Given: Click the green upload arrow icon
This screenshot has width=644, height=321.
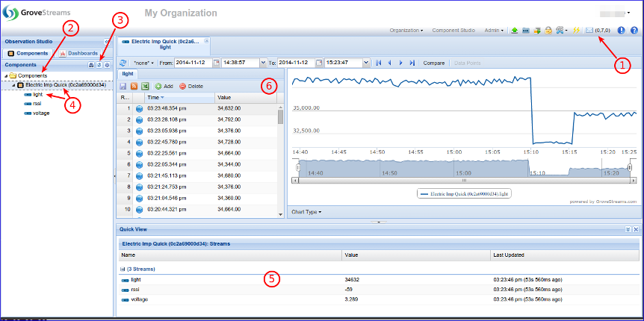Looking at the screenshot, I should coord(515,31).
